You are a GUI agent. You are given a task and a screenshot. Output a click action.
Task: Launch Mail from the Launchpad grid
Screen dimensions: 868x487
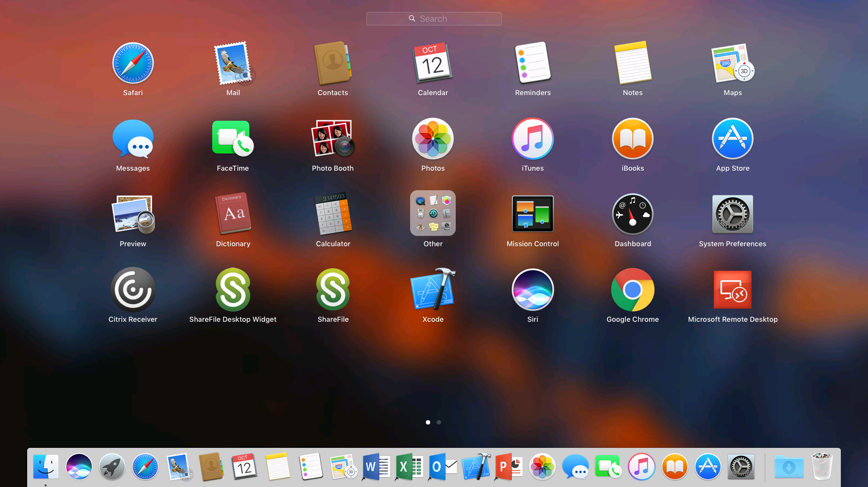point(234,63)
